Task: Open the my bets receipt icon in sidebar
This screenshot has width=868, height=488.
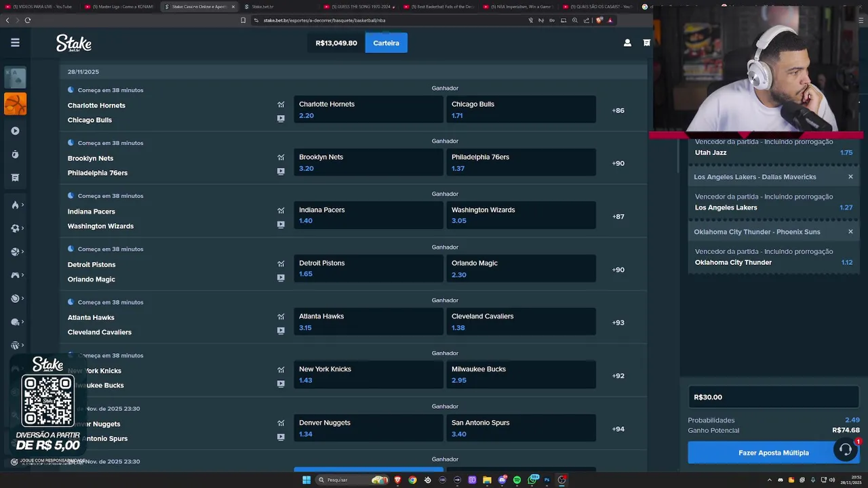Action: [x=15, y=178]
